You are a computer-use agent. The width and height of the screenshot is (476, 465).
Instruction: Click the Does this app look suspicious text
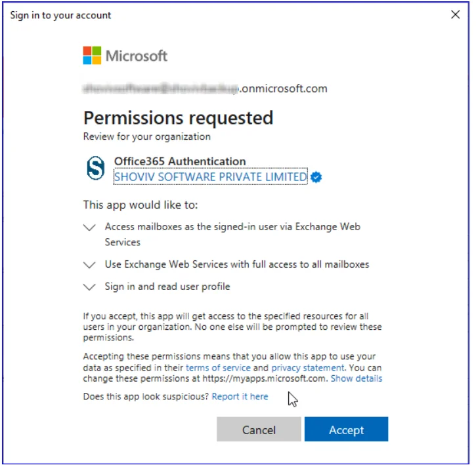point(146,396)
